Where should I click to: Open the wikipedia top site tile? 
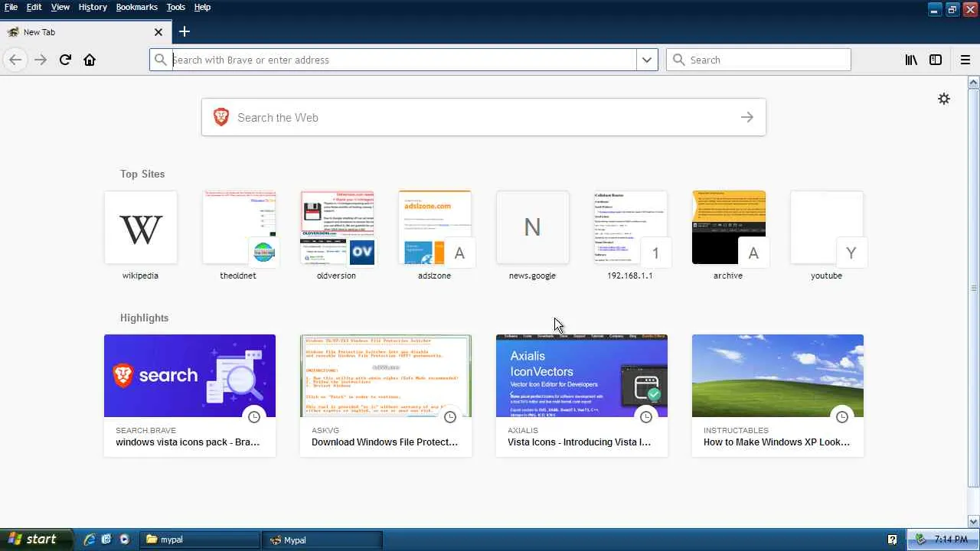[141, 235]
